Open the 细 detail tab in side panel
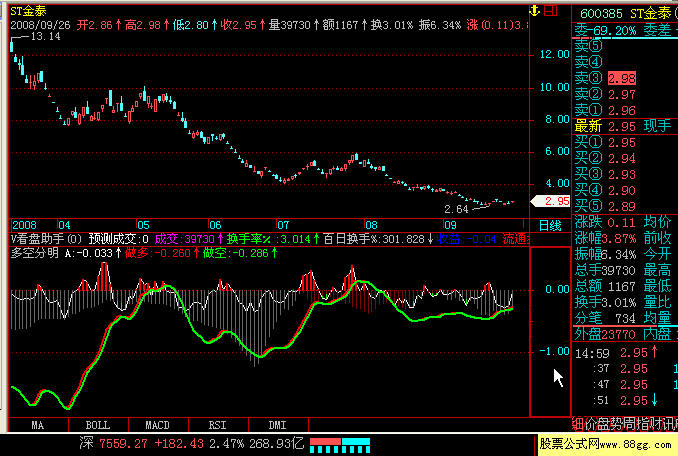This screenshot has height=456, width=678. 578,424
